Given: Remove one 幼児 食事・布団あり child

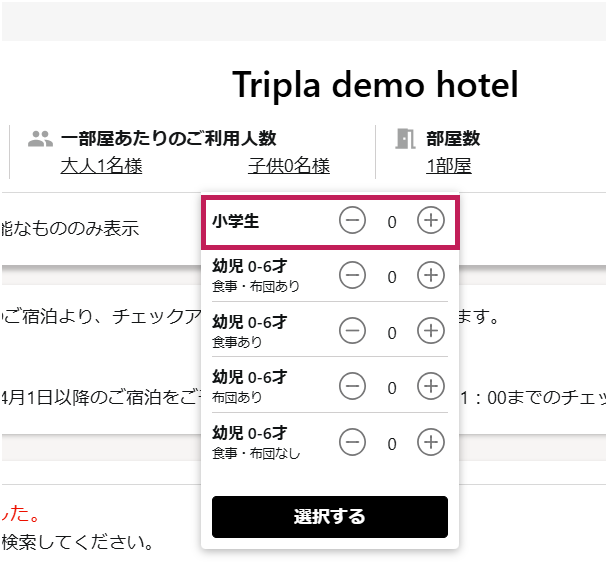Looking at the screenshot, I should 352,275.
